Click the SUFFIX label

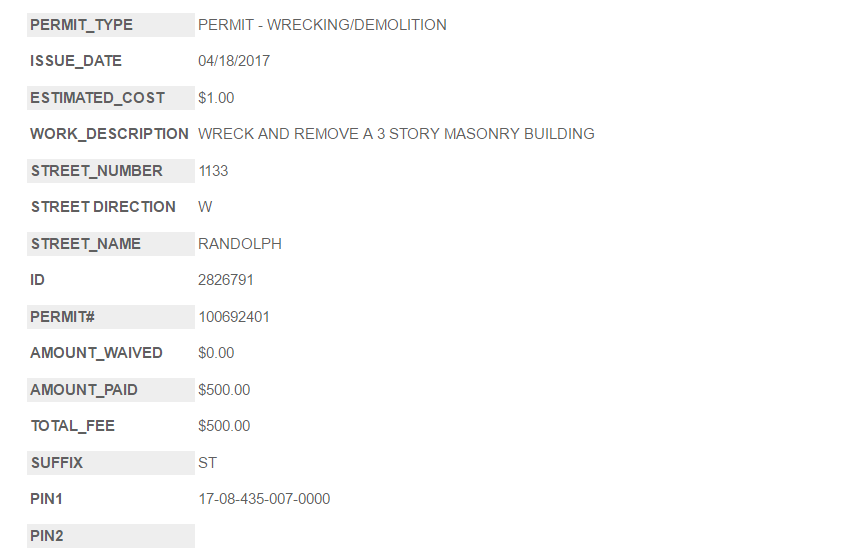(57, 463)
